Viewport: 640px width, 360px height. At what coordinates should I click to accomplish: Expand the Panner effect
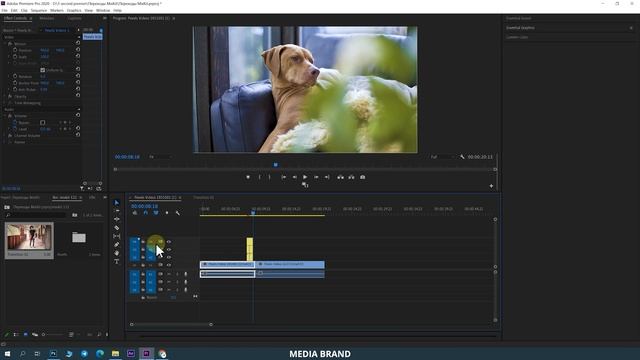(5, 142)
